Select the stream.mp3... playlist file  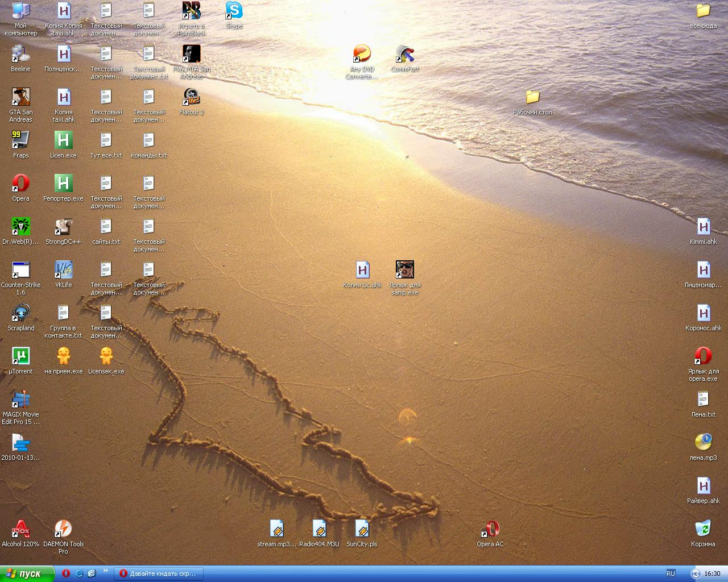pyautogui.click(x=276, y=534)
